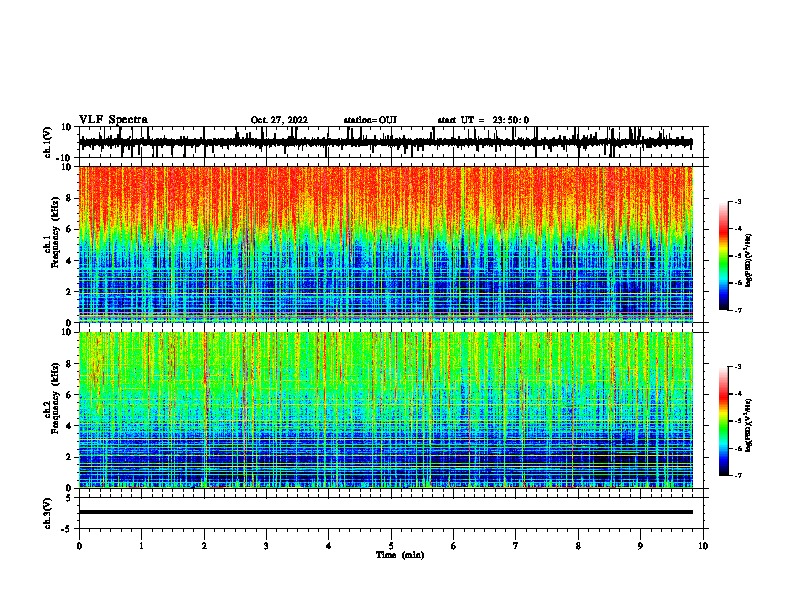
Task: Click the time axis tick label "8"
Action: tap(578, 546)
